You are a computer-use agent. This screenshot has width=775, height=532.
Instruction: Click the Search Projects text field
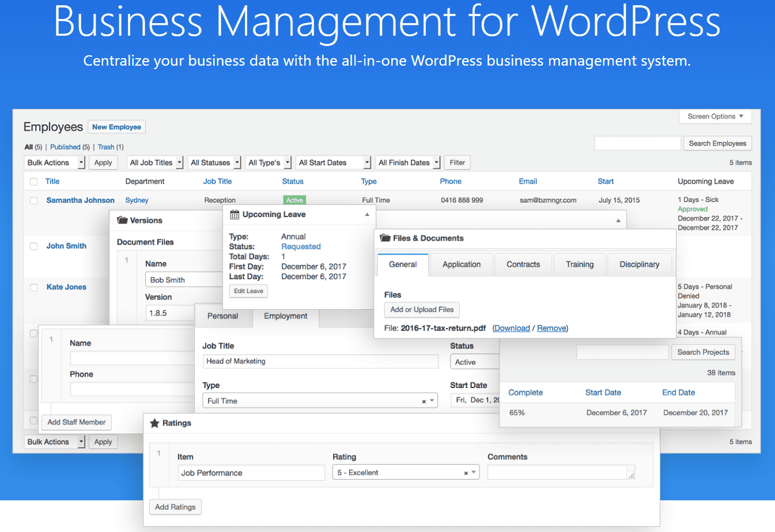(x=622, y=352)
